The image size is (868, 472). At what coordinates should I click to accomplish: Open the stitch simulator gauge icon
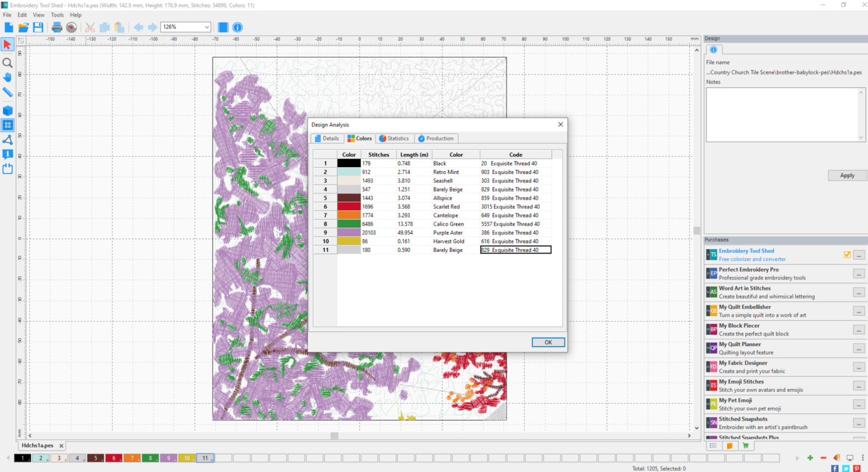[71, 27]
